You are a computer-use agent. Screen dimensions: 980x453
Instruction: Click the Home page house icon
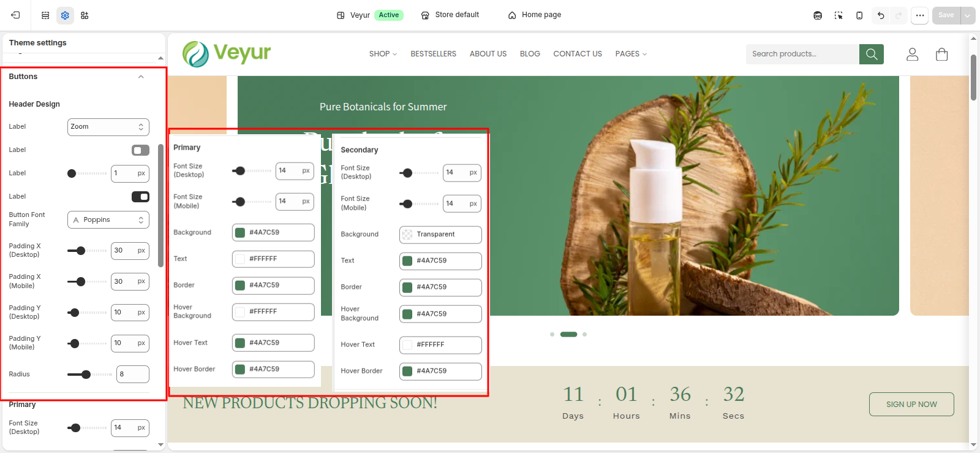512,15
